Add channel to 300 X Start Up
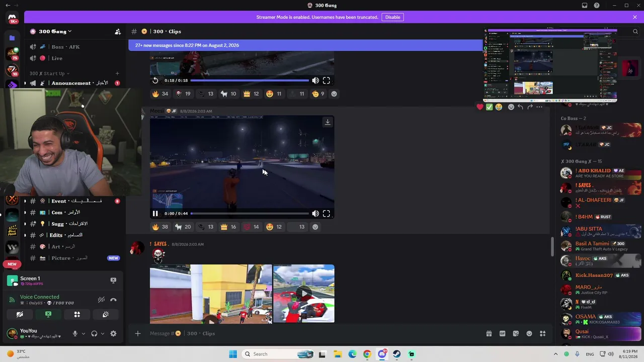The image size is (644, 362). point(117,73)
